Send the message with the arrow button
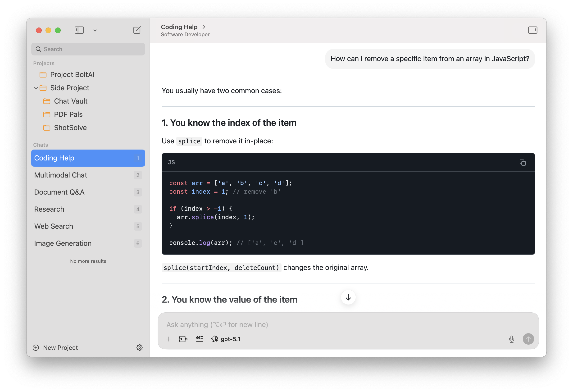This screenshot has height=392, width=573. tap(528, 339)
